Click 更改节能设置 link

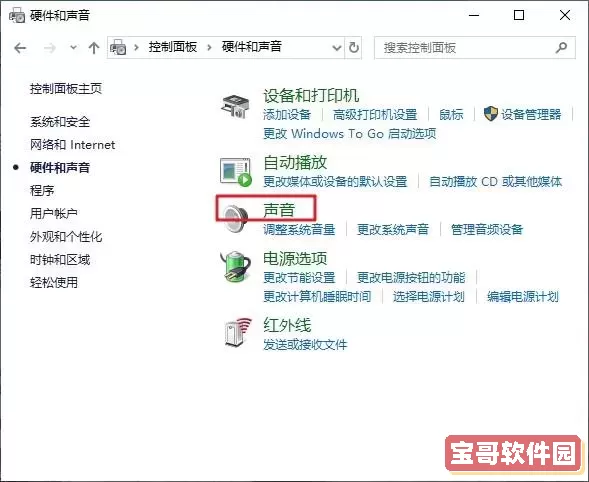[299, 278]
